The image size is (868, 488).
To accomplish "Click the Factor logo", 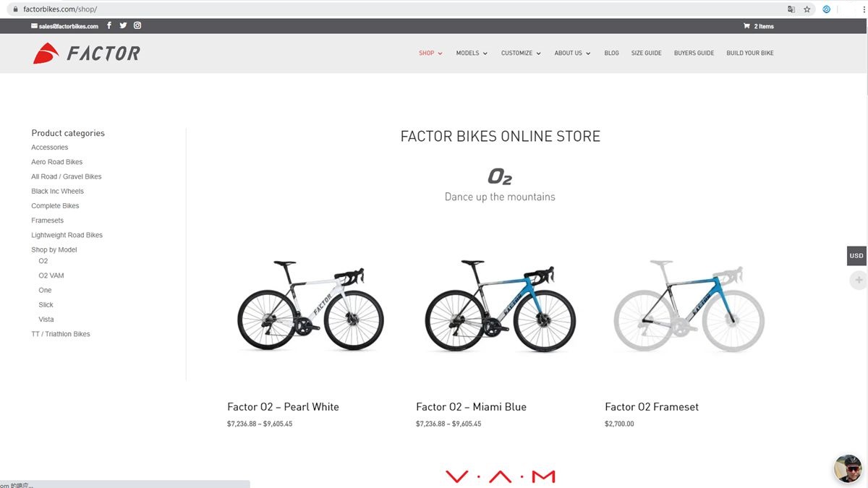I will [x=86, y=53].
